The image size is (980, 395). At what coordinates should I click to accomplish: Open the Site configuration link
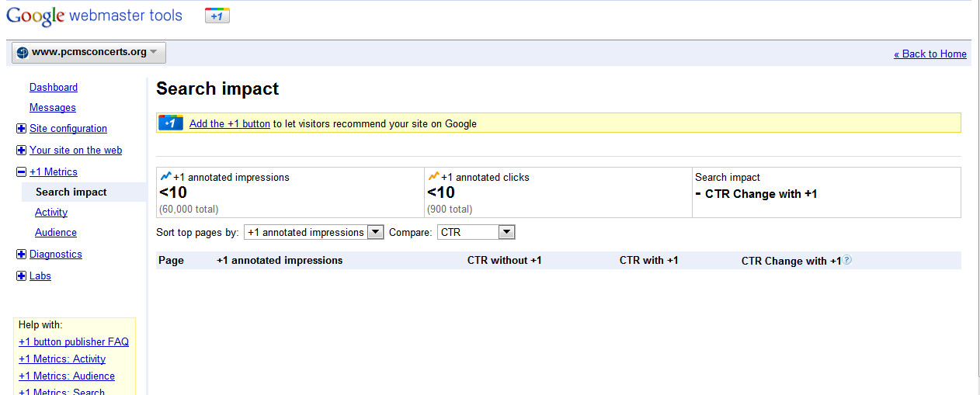tap(68, 129)
